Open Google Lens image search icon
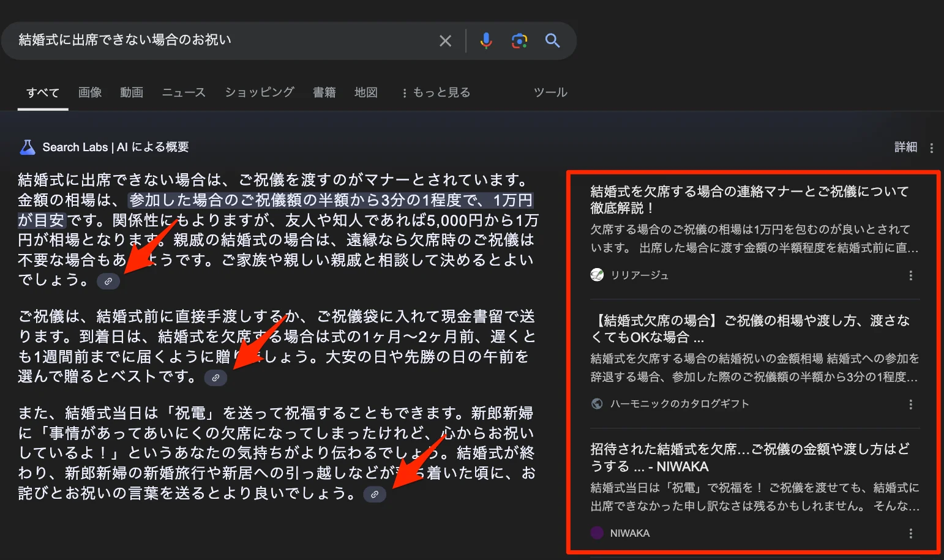This screenshot has width=944, height=560. click(519, 41)
